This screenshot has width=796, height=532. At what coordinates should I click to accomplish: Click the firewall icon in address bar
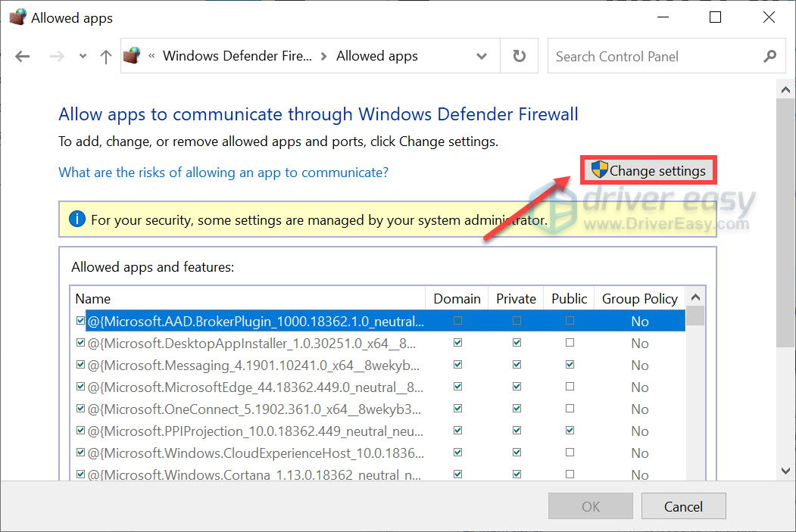[x=133, y=56]
